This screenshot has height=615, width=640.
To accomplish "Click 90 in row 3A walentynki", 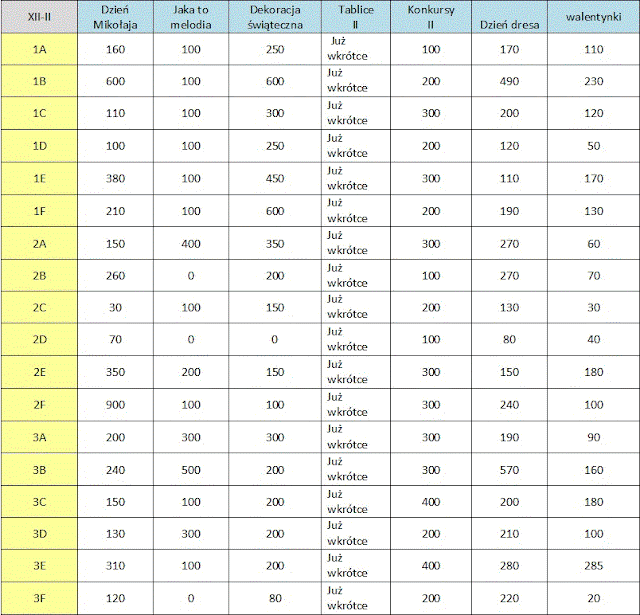I will click(593, 437).
